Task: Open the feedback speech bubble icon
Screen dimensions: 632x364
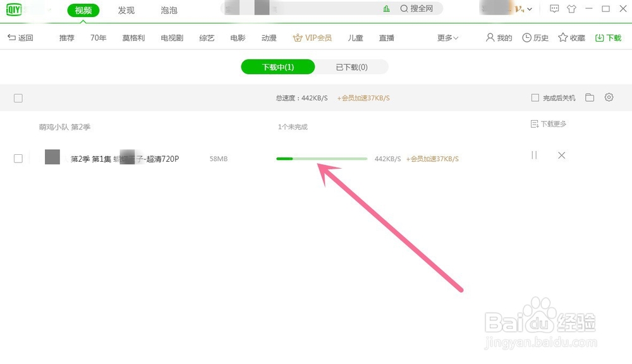Action: (555, 9)
